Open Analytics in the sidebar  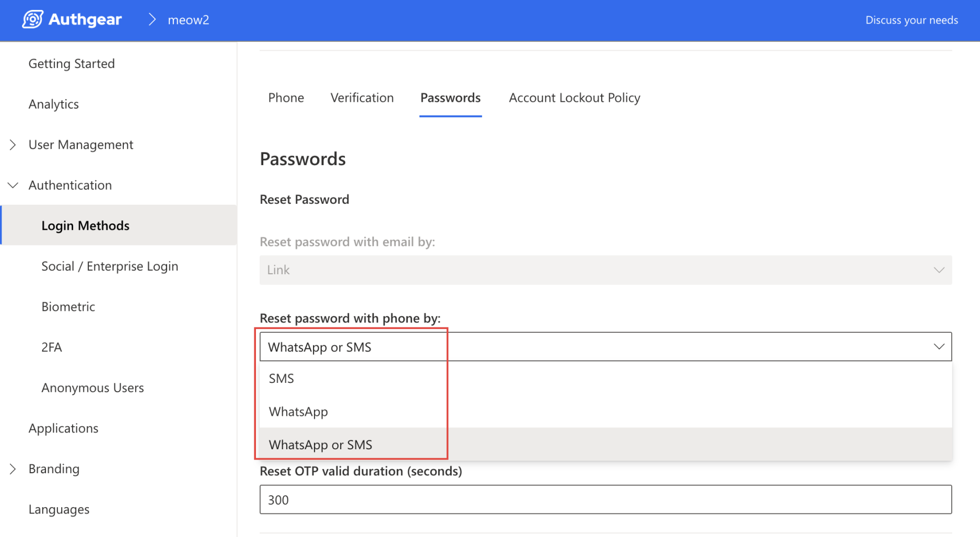pos(54,104)
